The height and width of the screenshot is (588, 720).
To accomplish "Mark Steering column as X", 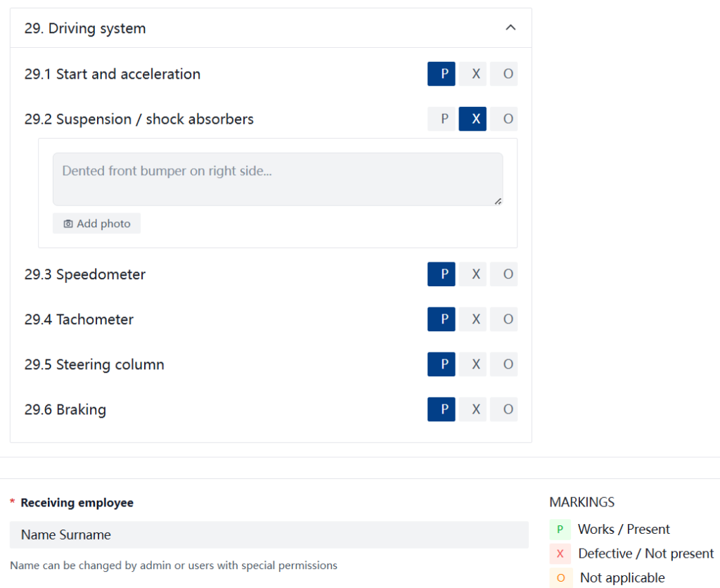I will 472,364.
